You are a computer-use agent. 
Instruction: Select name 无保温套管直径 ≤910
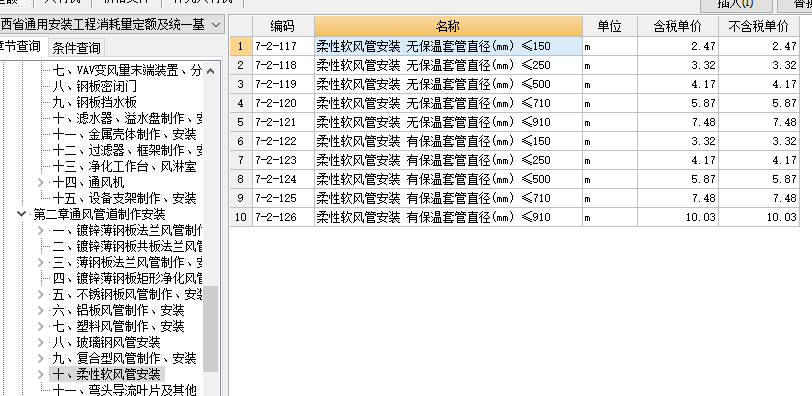448,122
